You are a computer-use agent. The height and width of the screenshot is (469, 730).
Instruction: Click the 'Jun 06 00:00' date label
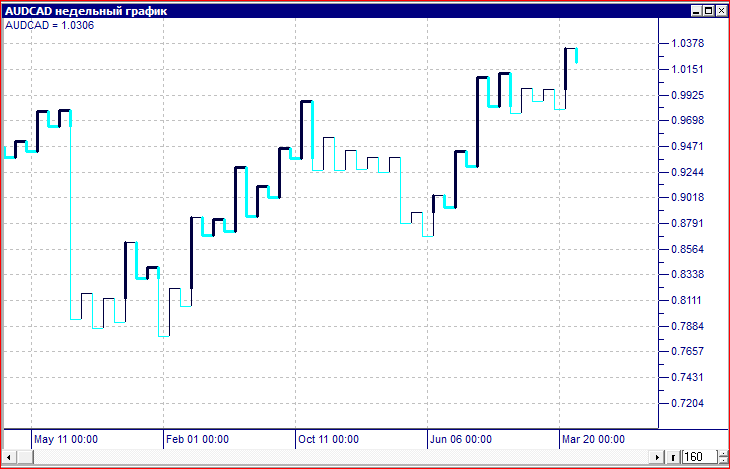click(461, 439)
